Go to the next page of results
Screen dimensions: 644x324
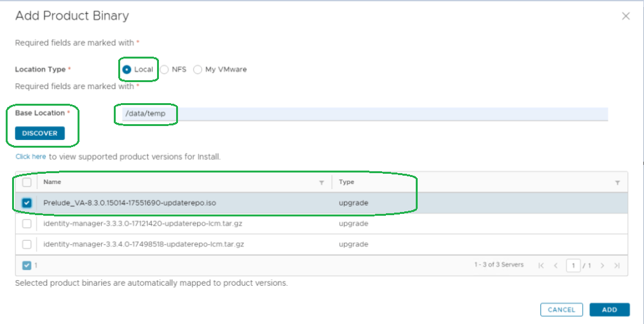coord(602,265)
